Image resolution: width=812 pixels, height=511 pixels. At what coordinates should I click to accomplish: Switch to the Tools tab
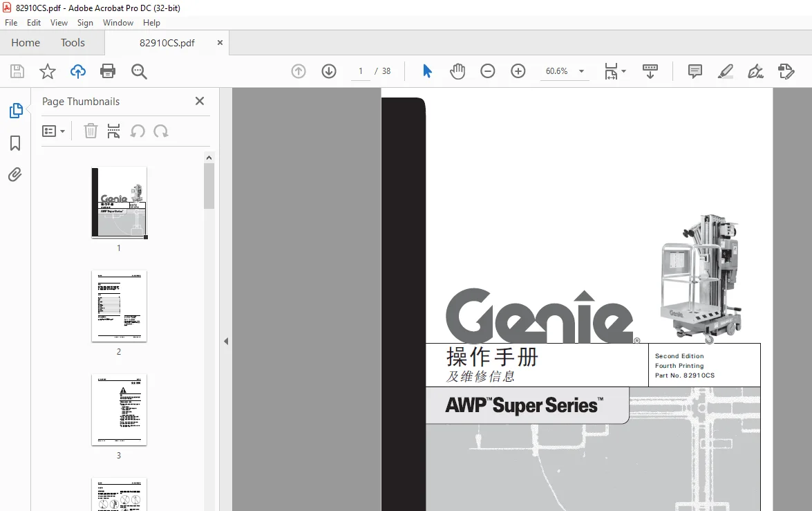(73, 43)
